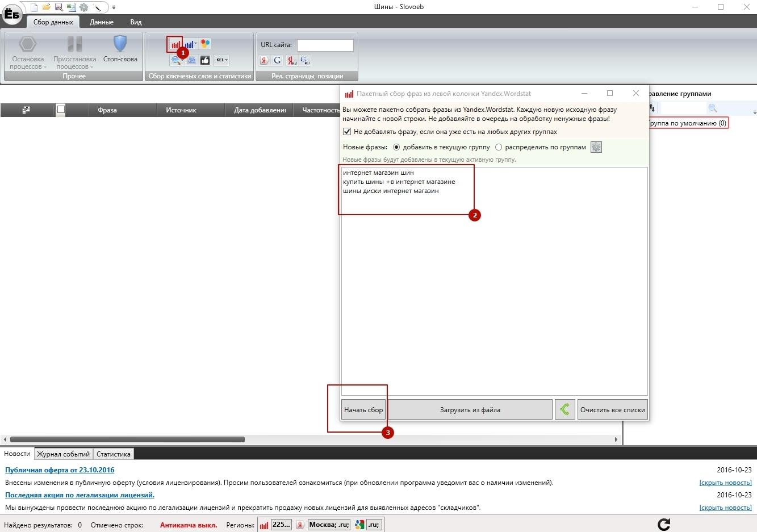Click the group search magnifier icon

point(713,108)
